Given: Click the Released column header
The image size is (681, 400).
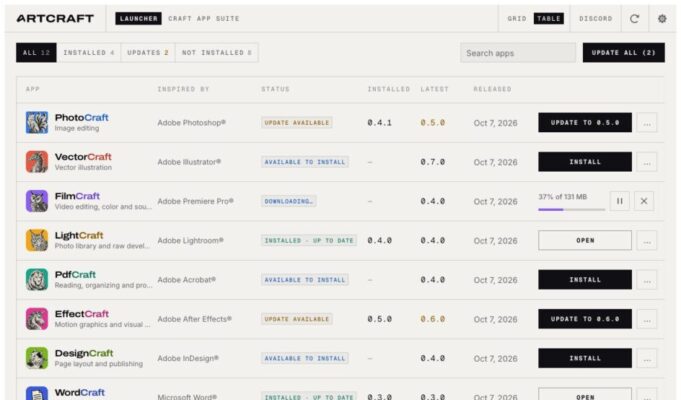Looking at the screenshot, I should (493, 89).
